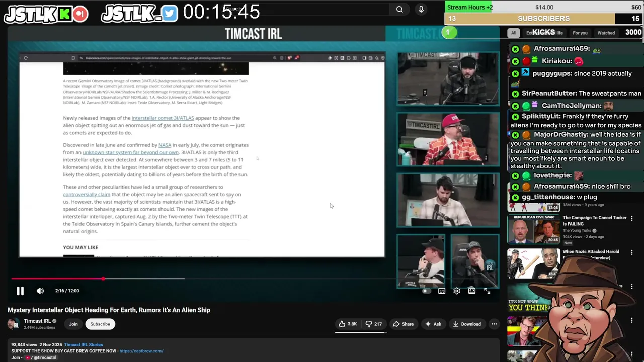Click the red-cap guest webcam feed
Viewport: 644px width, 362px height.
coord(448,139)
